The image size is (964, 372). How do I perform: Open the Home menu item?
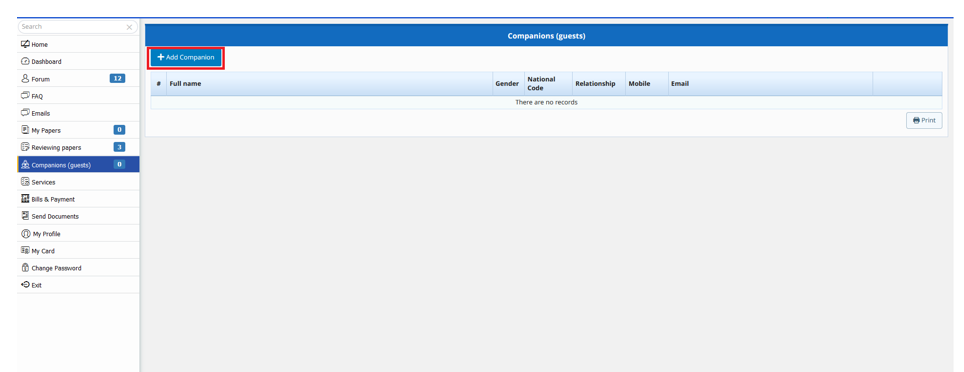(78, 44)
